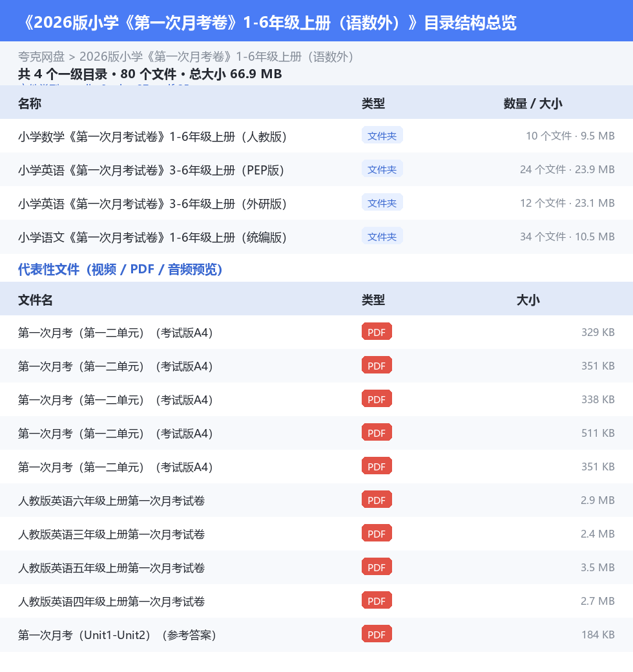Screen dimensions: 633x672
Task: Click the 数量 / 大小 column header
Action: (x=533, y=103)
